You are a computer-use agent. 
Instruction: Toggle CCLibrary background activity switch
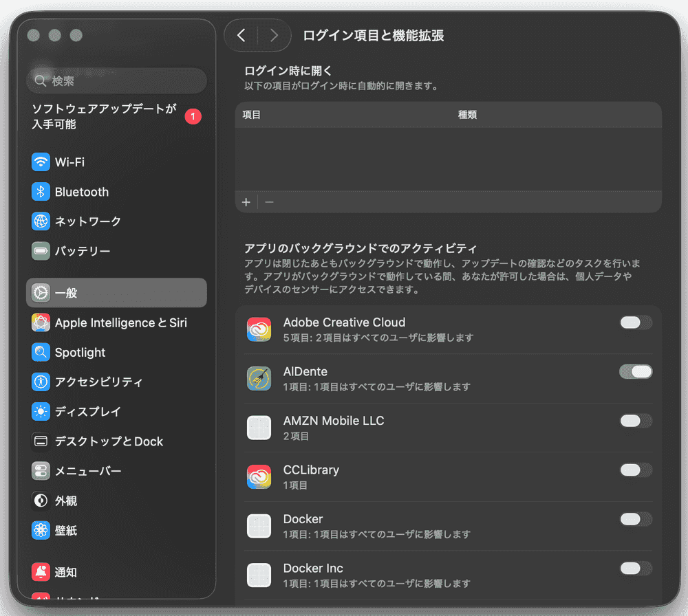[636, 470]
